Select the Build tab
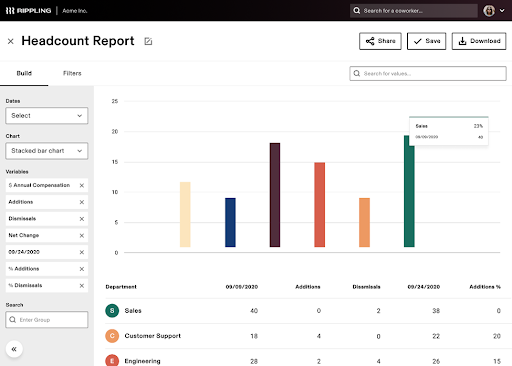 (x=24, y=73)
